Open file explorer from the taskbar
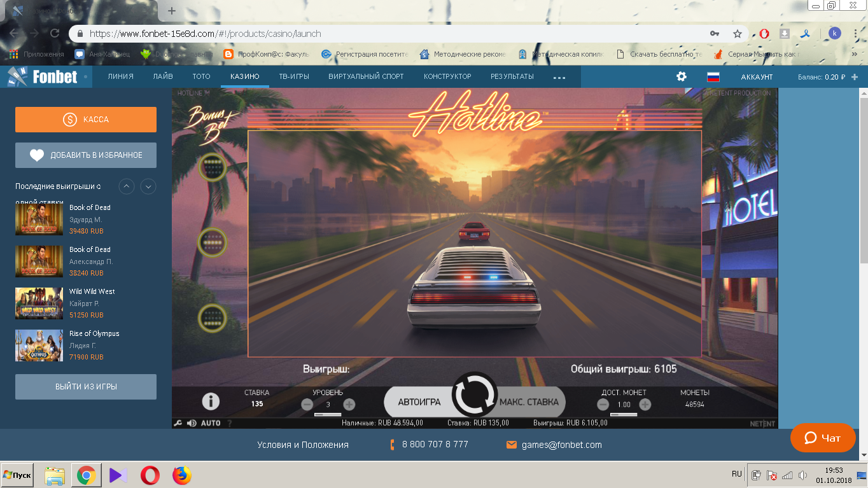868x488 pixels. click(55, 475)
